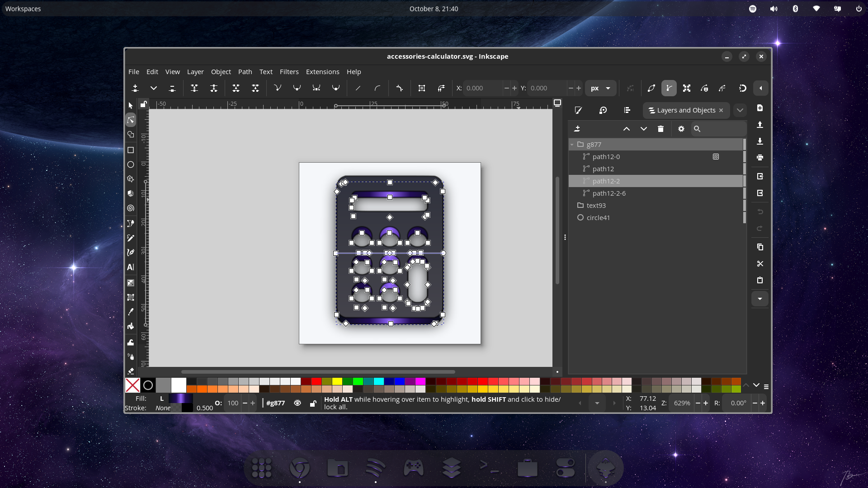
Task: Select path12-2-6 in the layers list
Action: (x=609, y=193)
